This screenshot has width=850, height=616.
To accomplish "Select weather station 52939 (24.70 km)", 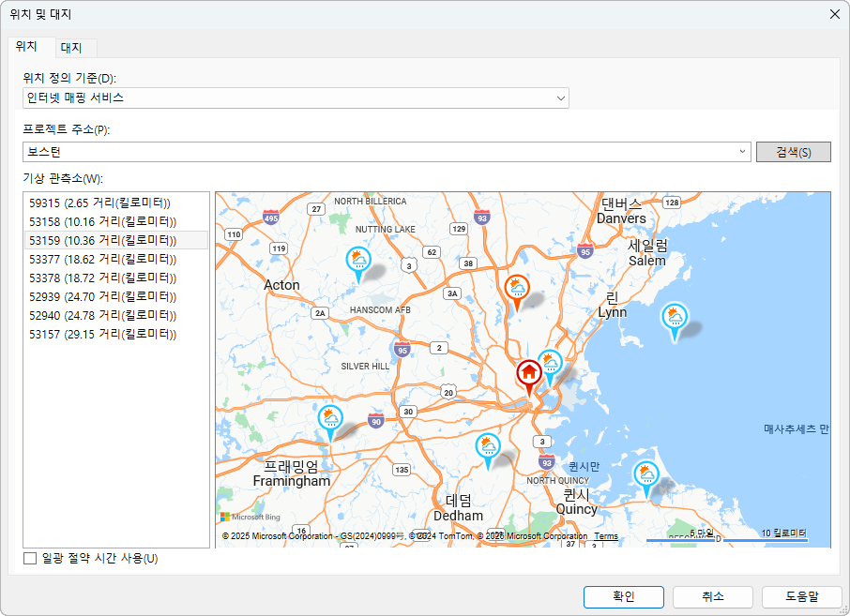I will pyautogui.click(x=116, y=296).
